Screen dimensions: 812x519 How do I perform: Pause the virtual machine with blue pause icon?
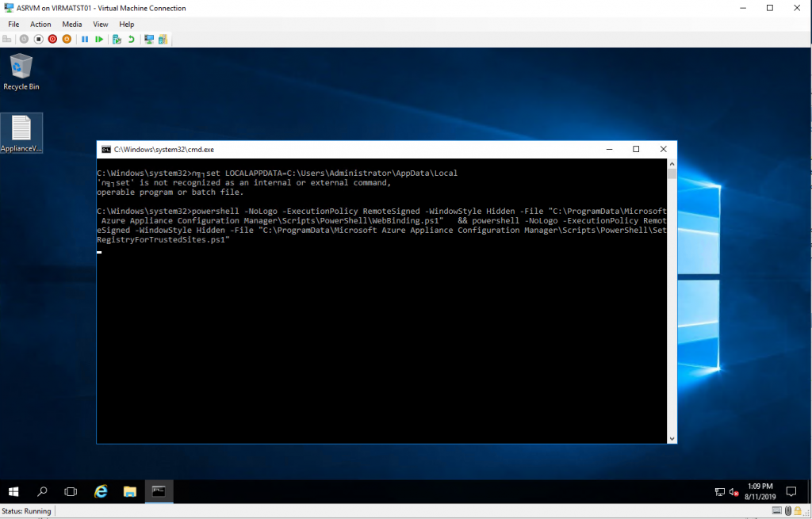point(85,40)
